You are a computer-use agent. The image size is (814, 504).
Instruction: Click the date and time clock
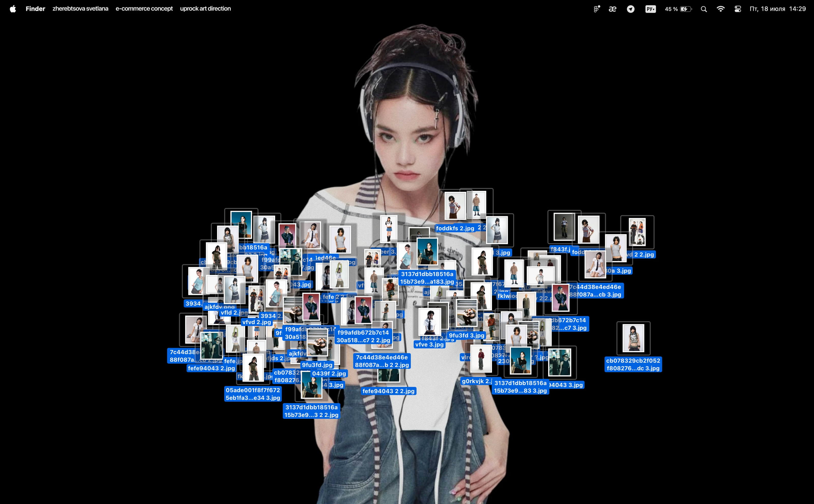[x=777, y=9]
